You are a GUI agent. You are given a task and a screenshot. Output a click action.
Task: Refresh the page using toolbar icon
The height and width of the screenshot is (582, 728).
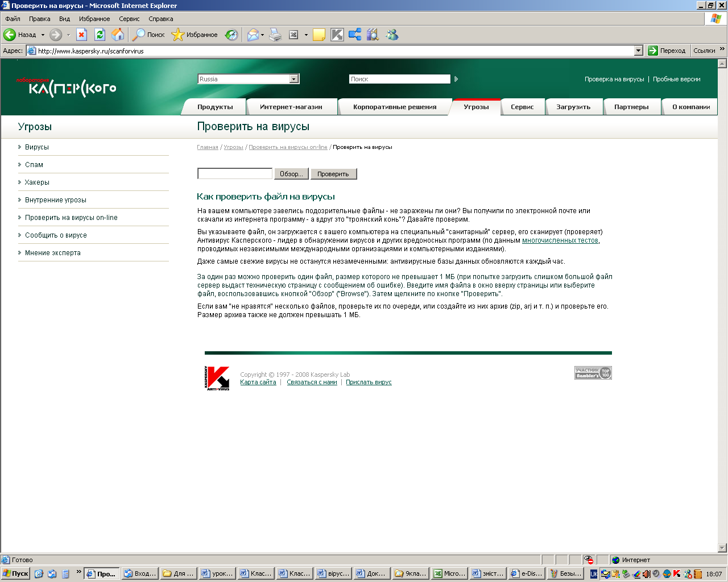point(100,35)
